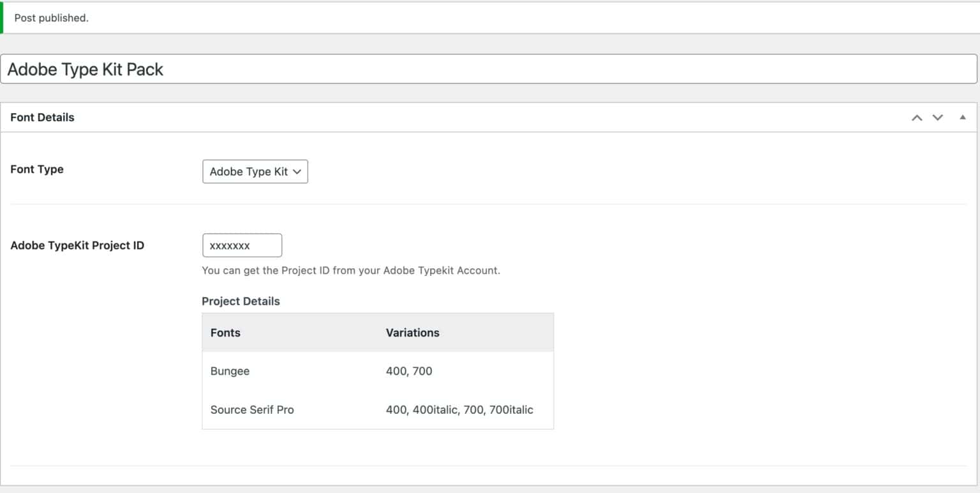Click the Typekit account helper text
Screen dimensions: 980x493
[x=351, y=270]
